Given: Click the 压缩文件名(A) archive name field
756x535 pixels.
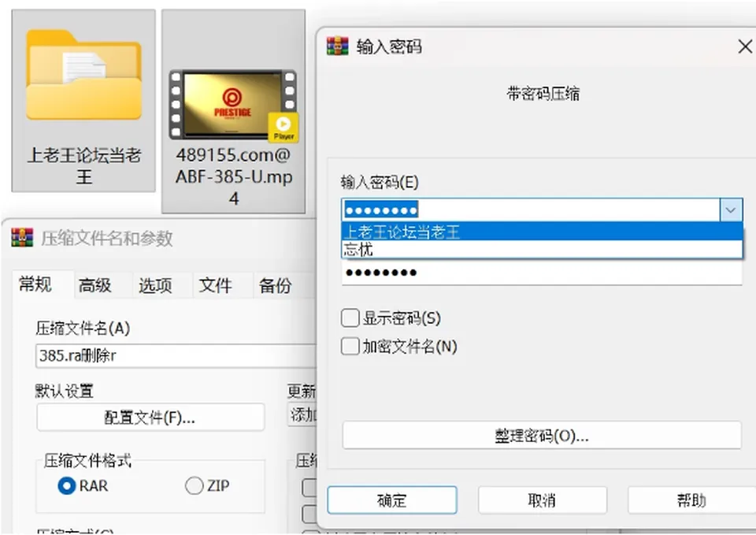Looking at the screenshot, I should (176, 356).
